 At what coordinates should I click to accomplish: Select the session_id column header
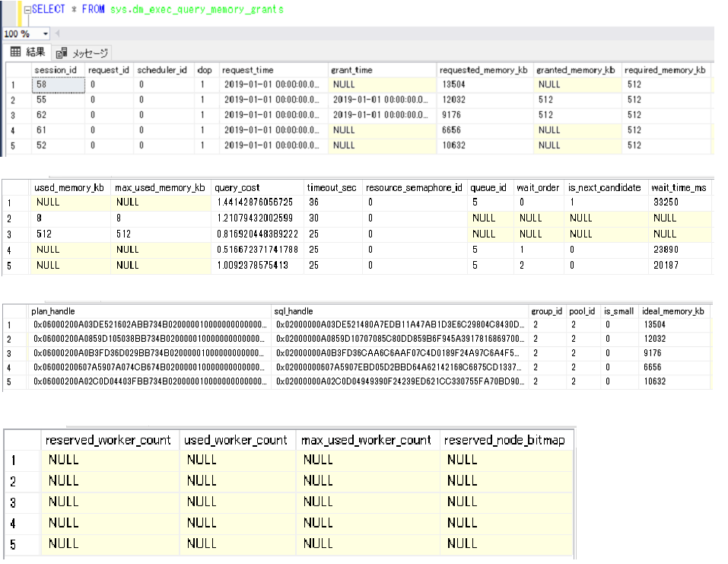[x=59, y=70]
